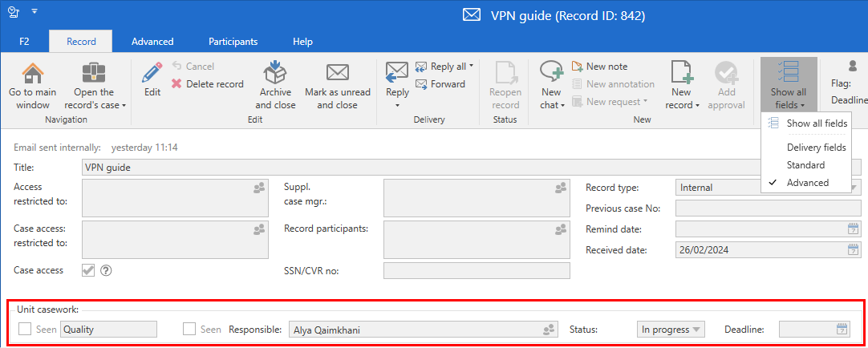The width and height of the screenshot is (868, 348).
Task: Select Delivery fields from the menu
Action: point(816,148)
